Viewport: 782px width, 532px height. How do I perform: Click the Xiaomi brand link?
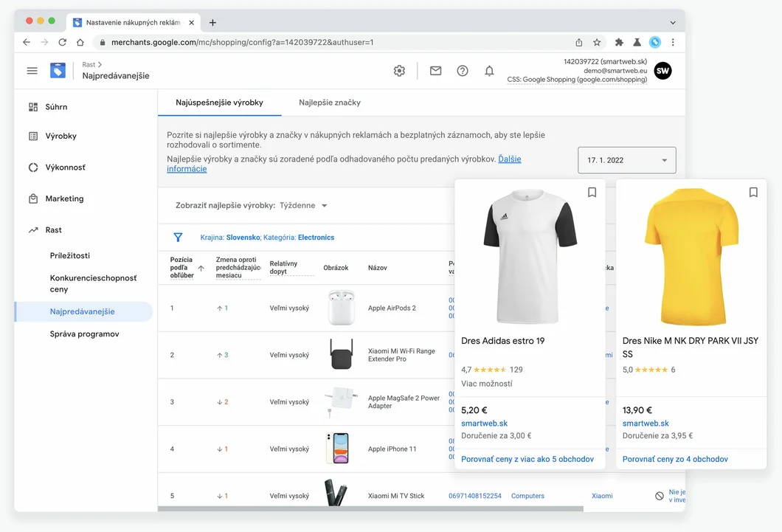tap(602, 496)
